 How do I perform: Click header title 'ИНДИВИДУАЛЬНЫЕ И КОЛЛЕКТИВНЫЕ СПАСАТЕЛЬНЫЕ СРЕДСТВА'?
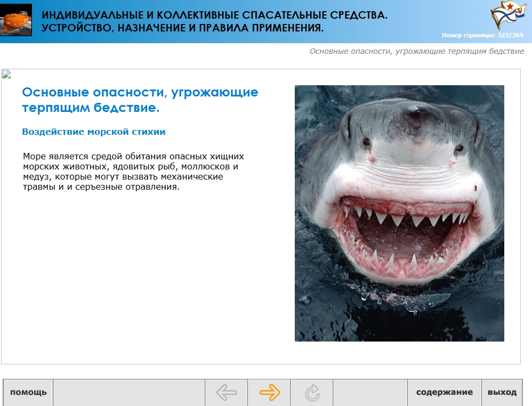214,15
